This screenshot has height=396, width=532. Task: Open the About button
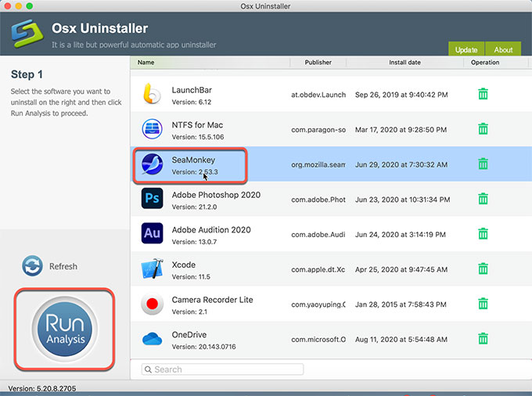503,49
